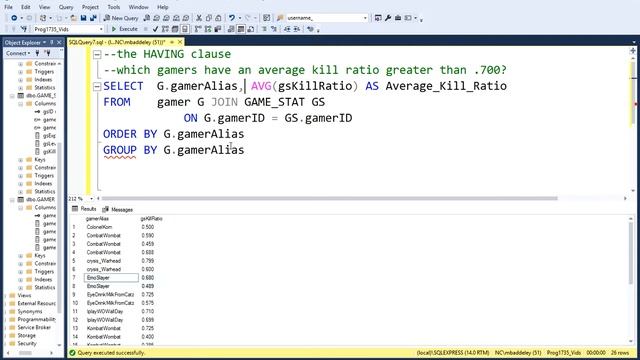Click the Cut scissors icon
Screen dimensions: 640x360
point(199,18)
